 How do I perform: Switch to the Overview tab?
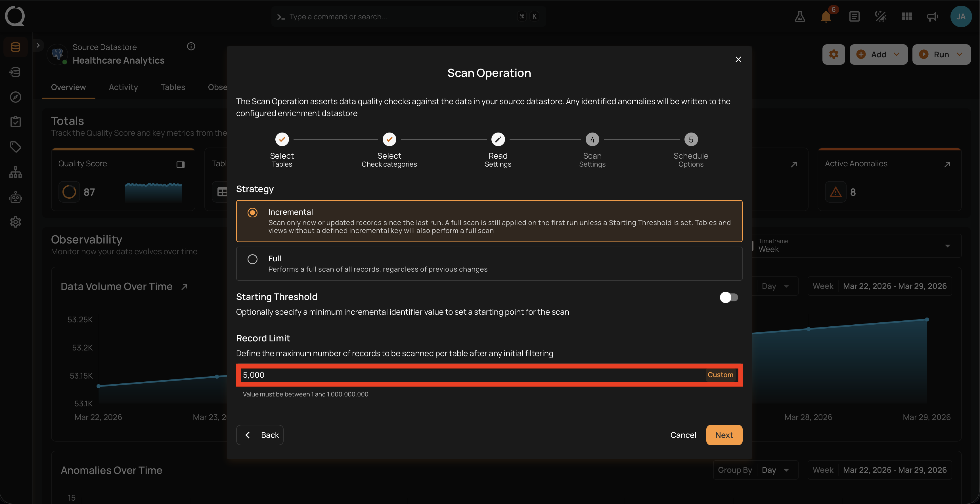68,87
